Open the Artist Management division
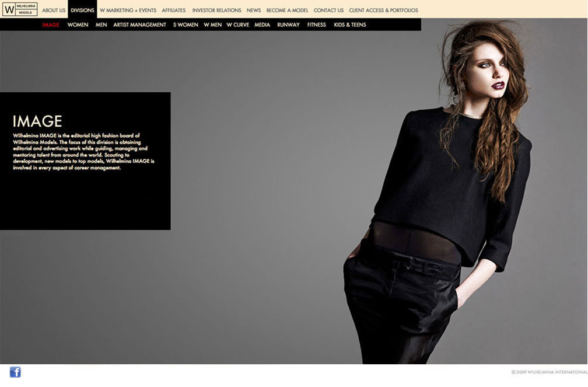588x387 pixels. [x=139, y=25]
